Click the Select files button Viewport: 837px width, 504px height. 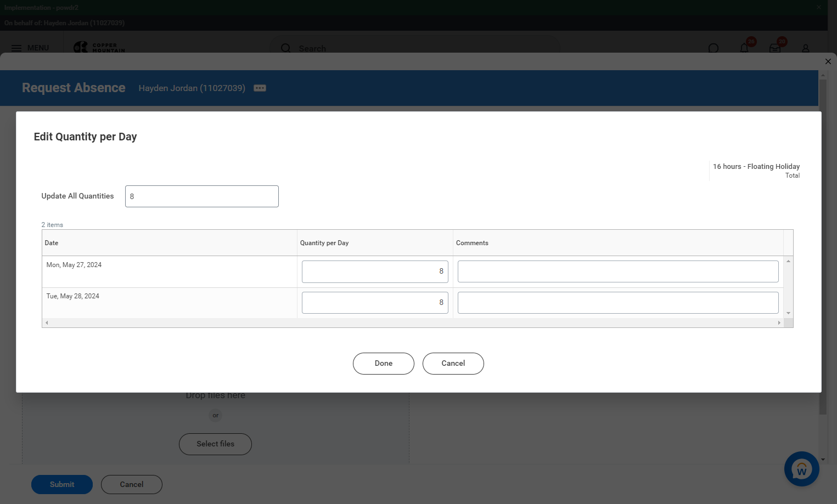[x=215, y=444]
